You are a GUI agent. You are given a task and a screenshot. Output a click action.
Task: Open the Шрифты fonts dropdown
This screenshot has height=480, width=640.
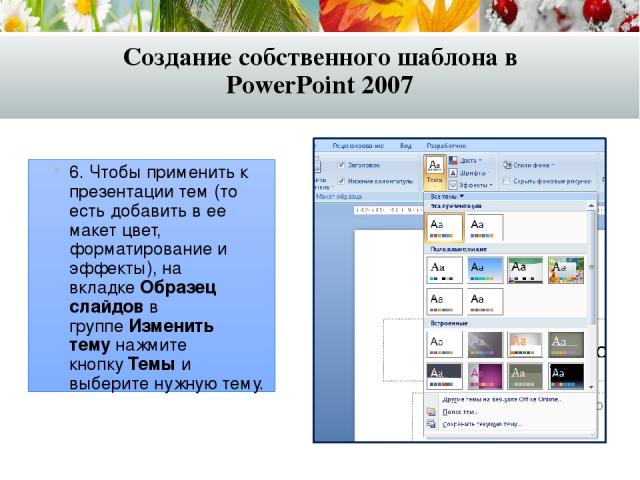tap(473, 173)
